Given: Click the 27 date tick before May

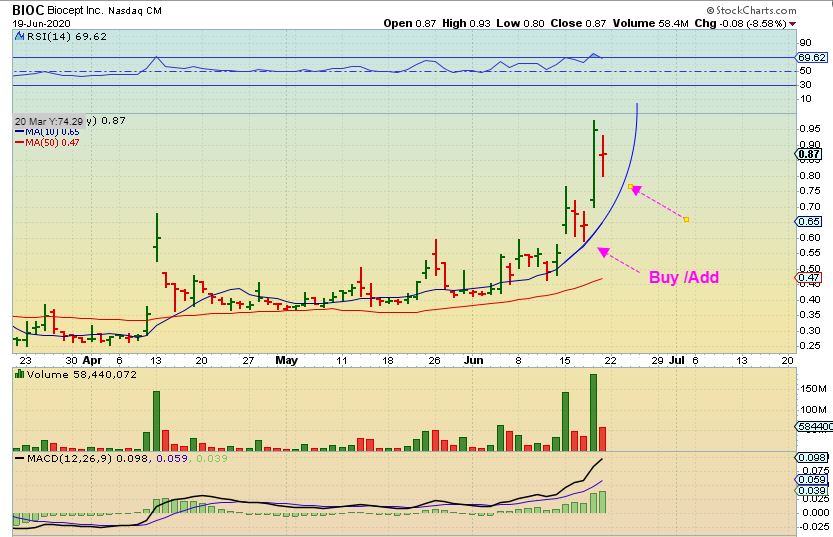Looking at the screenshot, I should (248, 360).
